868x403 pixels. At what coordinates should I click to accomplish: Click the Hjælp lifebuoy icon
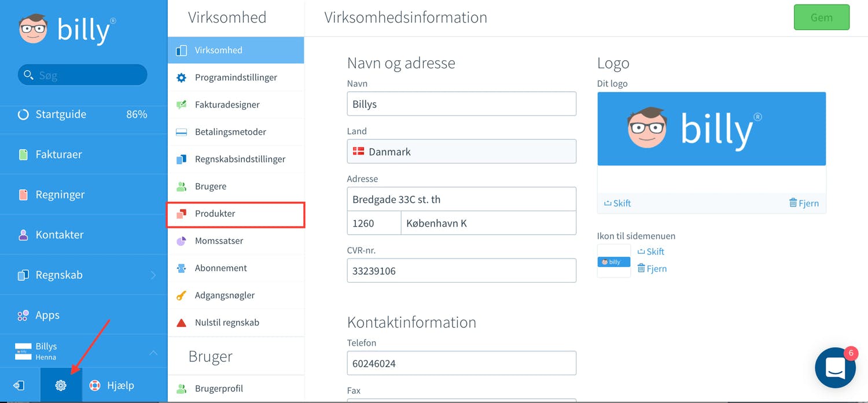94,386
